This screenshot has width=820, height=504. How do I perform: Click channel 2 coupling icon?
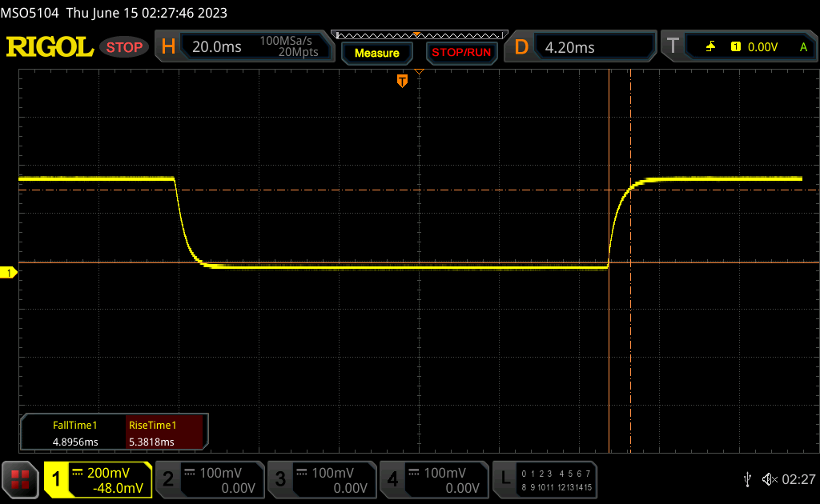190,473
